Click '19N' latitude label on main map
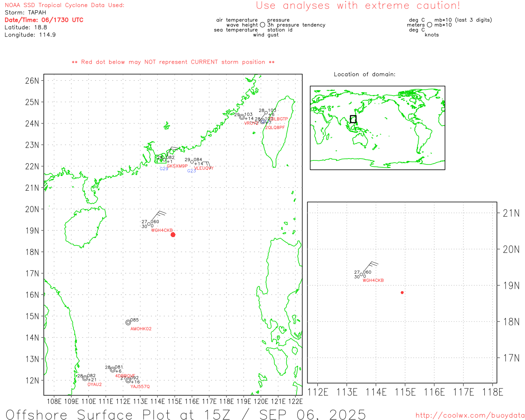525x420 pixels. 32,231
